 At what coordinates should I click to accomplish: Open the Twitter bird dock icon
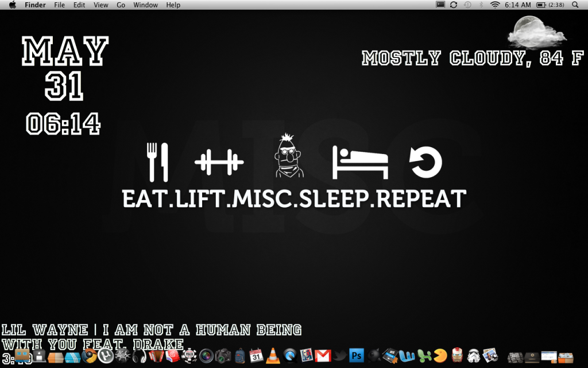coord(340,355)
